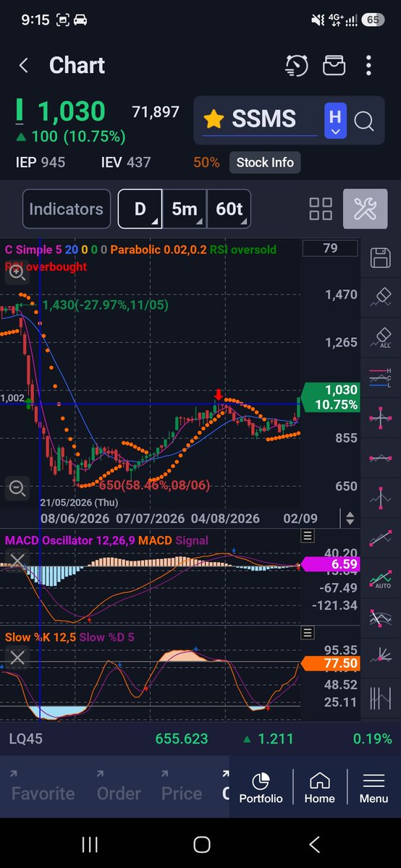Tap the Android home button
The width and height of the screenshot is (401, 868).
201,844
